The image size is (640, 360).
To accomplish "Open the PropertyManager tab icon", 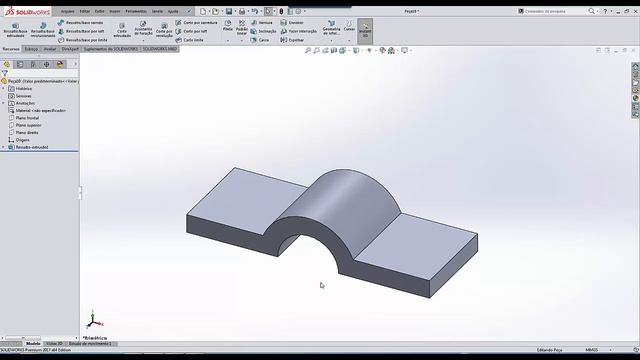I will pyautogui.click(x=20, y=64).
